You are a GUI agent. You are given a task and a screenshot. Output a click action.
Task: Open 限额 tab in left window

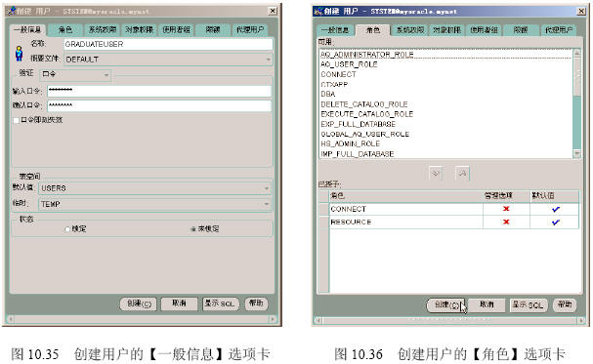click(x=213, y=29)
